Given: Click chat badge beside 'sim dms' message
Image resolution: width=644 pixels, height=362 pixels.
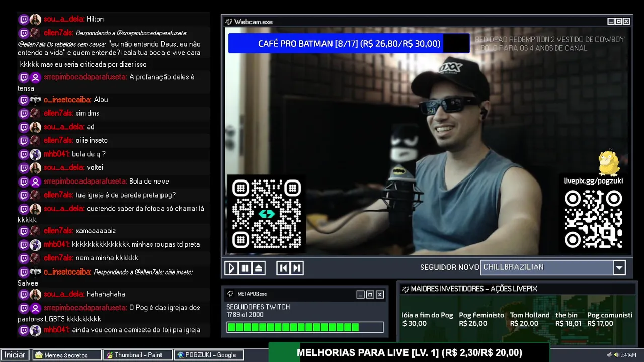Looking at the screenshot, I should coord(24,114).
